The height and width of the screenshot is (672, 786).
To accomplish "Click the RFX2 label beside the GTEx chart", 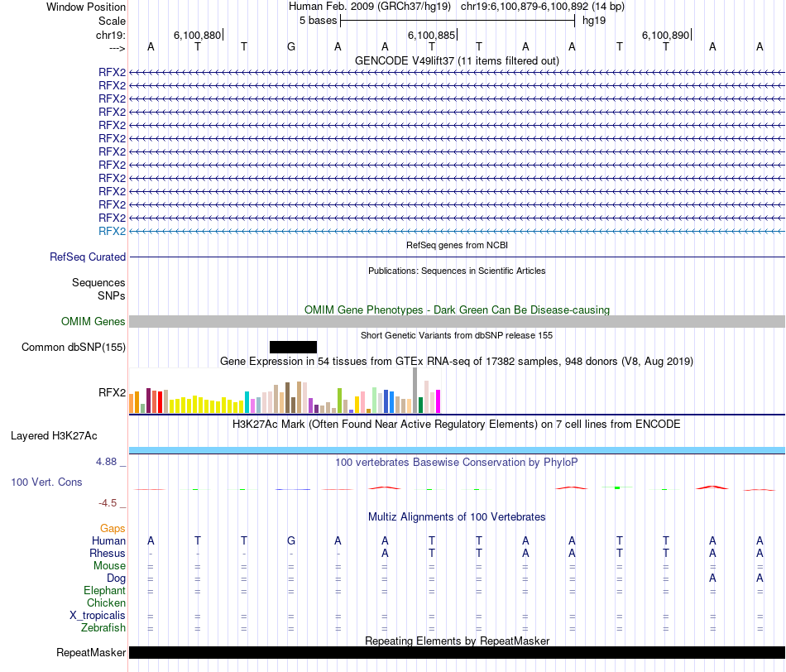I will pos(112,392).
